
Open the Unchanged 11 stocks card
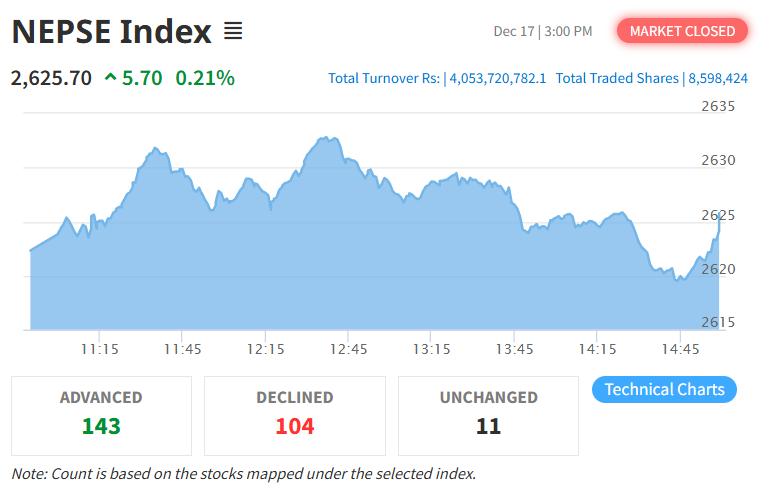488,415
